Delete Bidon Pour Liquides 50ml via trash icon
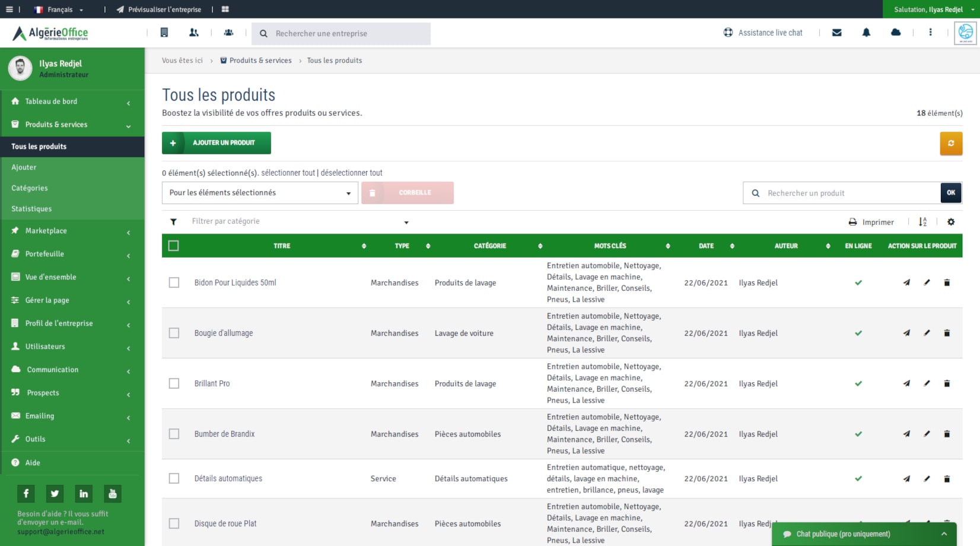 coord(947,283)
